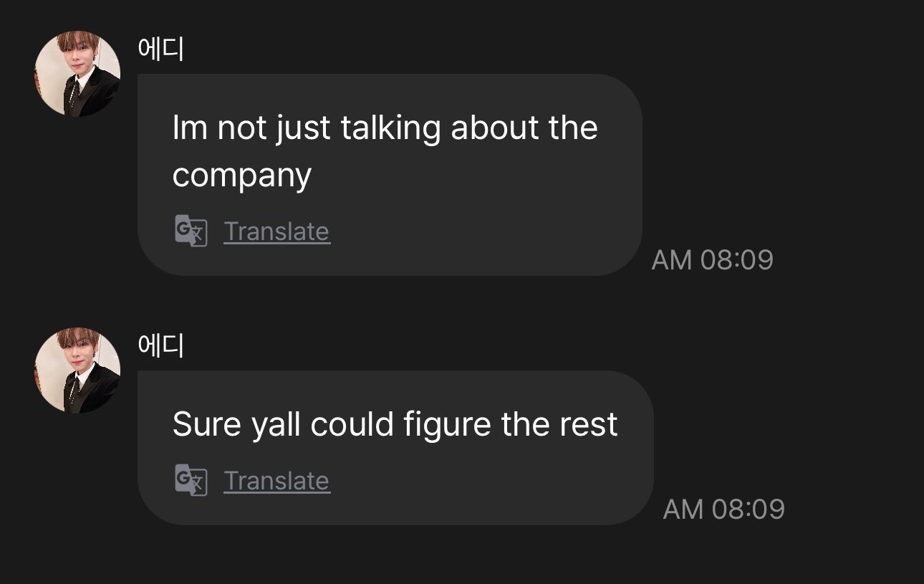Click the word "Im" in the first message
Screen dimensions: 924x584
click(189, 128)
